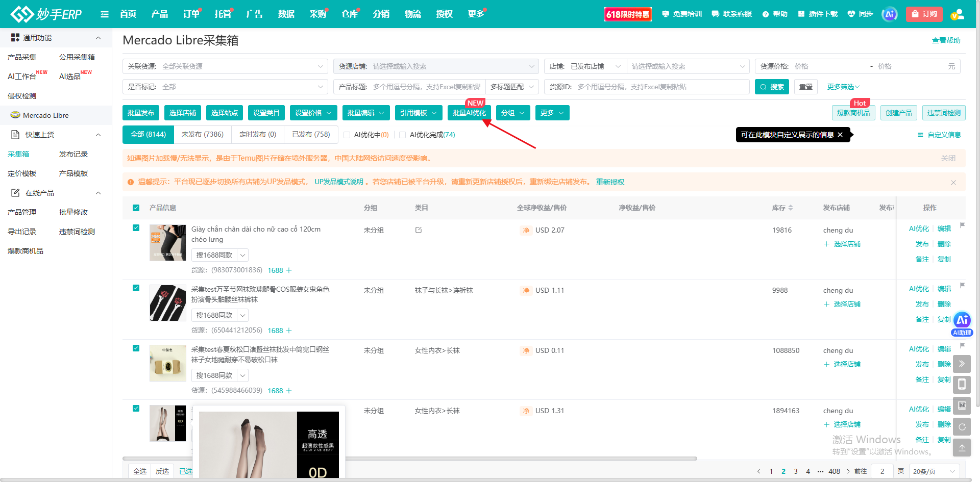Uncheck the 万圣节网袜 product checkbox
The width and height of the screenshot is (980, 482).
pos(136,288)
